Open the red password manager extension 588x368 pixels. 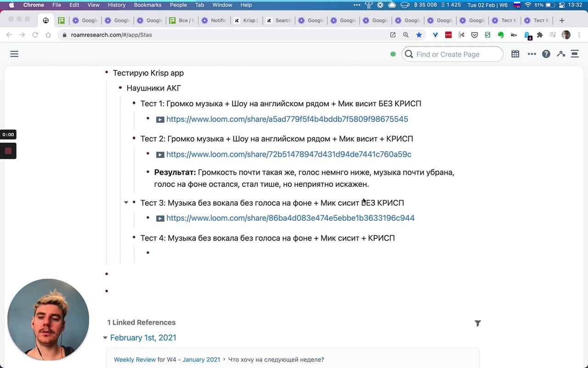pyautogui.click(x=448, y=34)
